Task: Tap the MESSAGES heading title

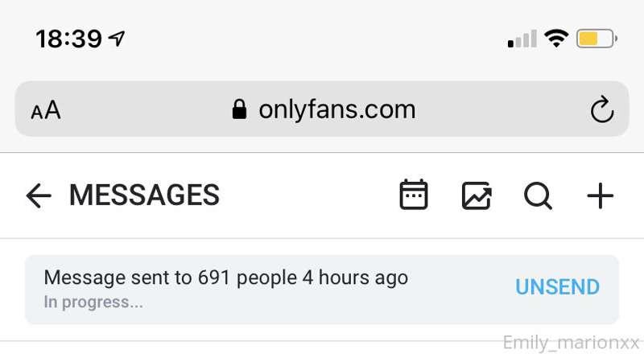Action: click(x=144, y=195)
